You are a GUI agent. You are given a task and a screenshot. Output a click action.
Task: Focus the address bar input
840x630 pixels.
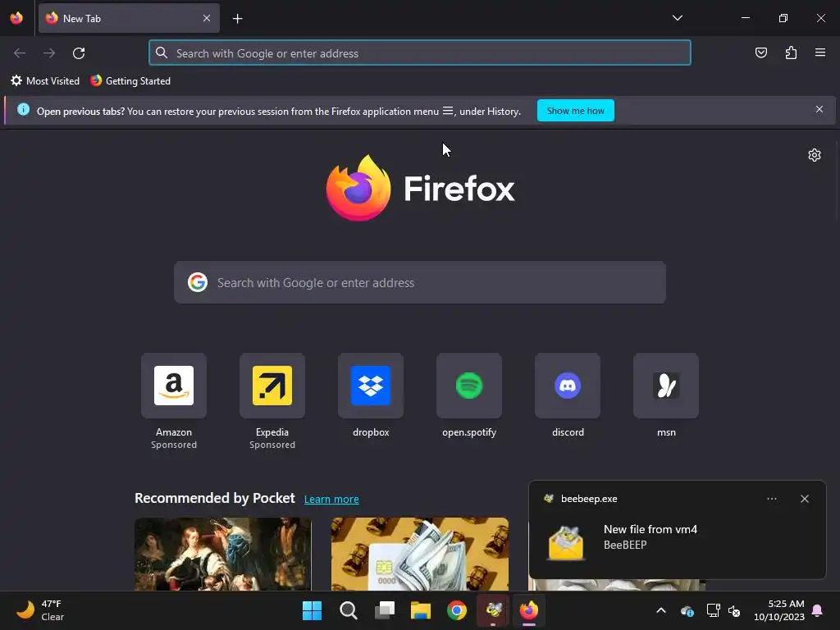point(420,53)
